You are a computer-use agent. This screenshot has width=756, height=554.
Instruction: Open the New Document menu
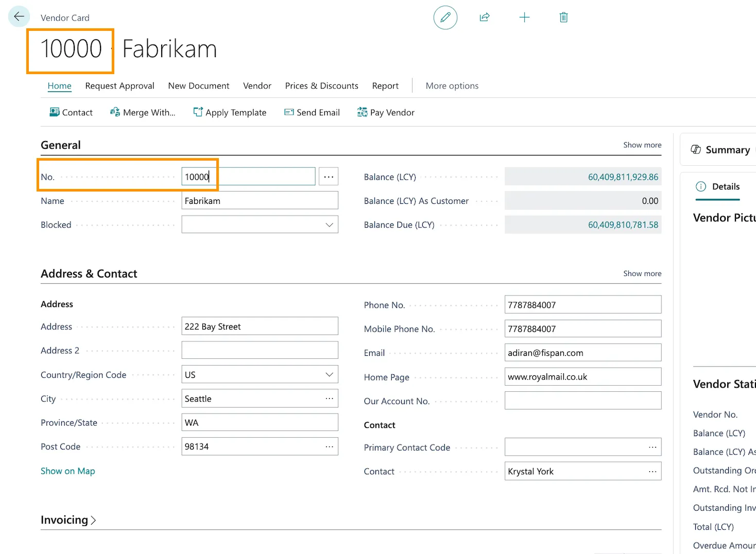(x=199, y=86)
